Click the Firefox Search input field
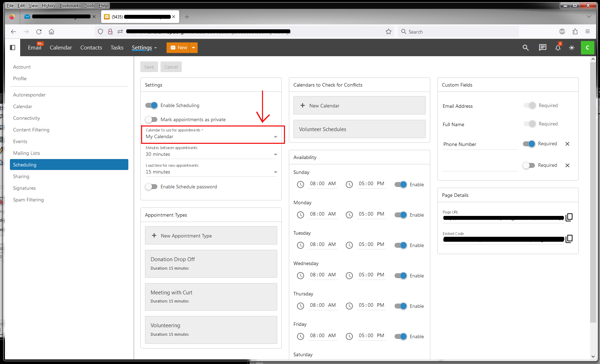The height and width of the screenshot is (364, 600). point(460,32)
